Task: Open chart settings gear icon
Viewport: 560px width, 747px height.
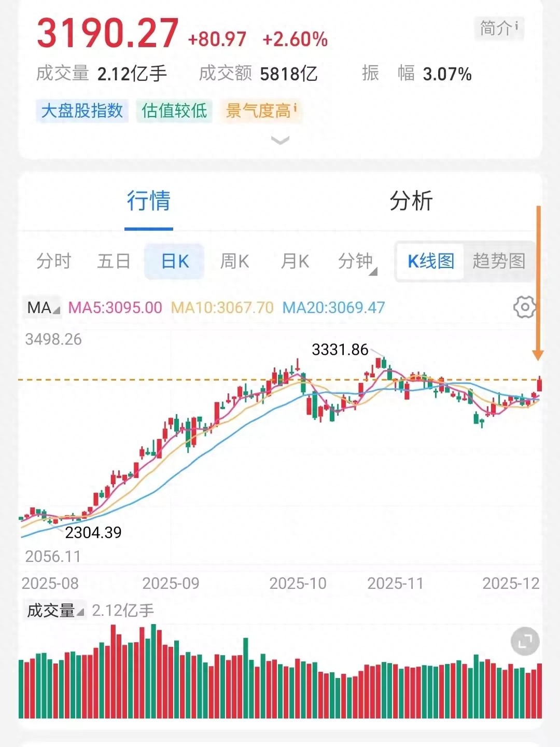Action: pyautogui.click(x=524, y=307)
